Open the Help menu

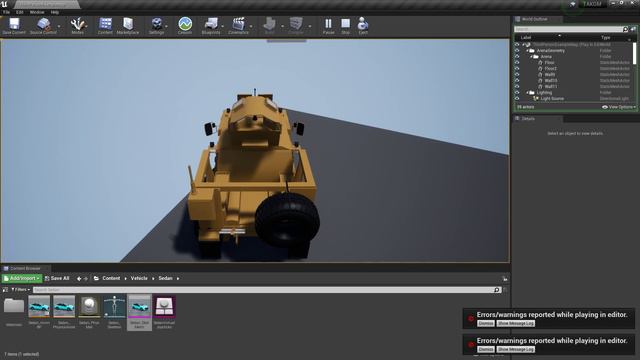click(55, 12)
